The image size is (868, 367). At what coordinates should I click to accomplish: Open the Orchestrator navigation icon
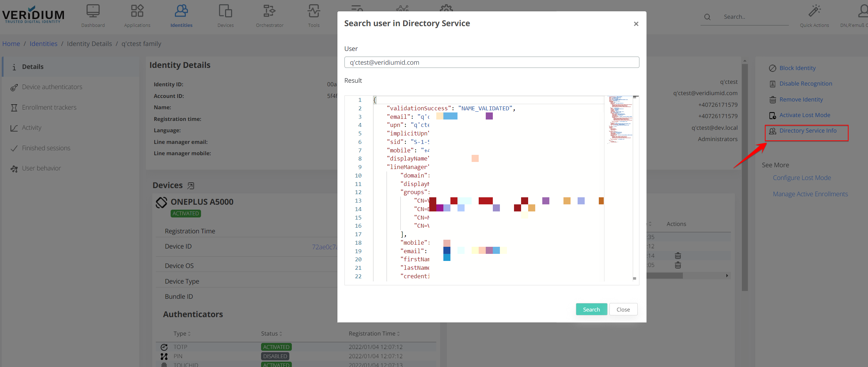(x=270, y=12)
